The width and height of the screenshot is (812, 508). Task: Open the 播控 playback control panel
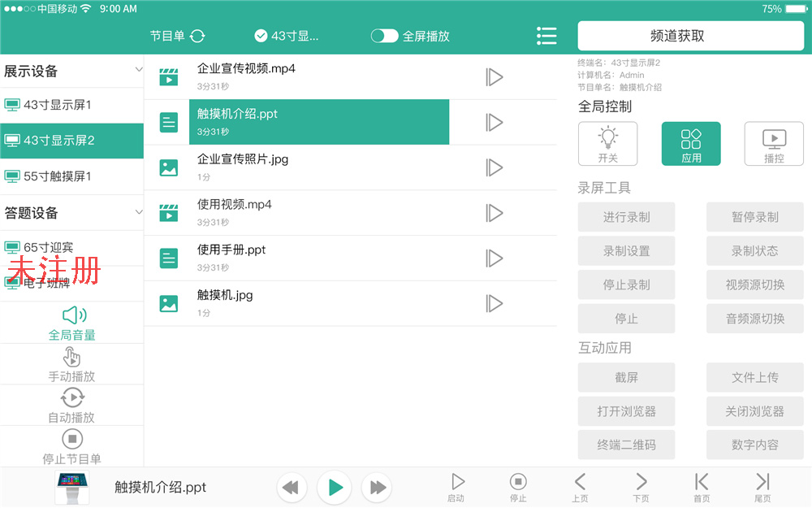773,144
